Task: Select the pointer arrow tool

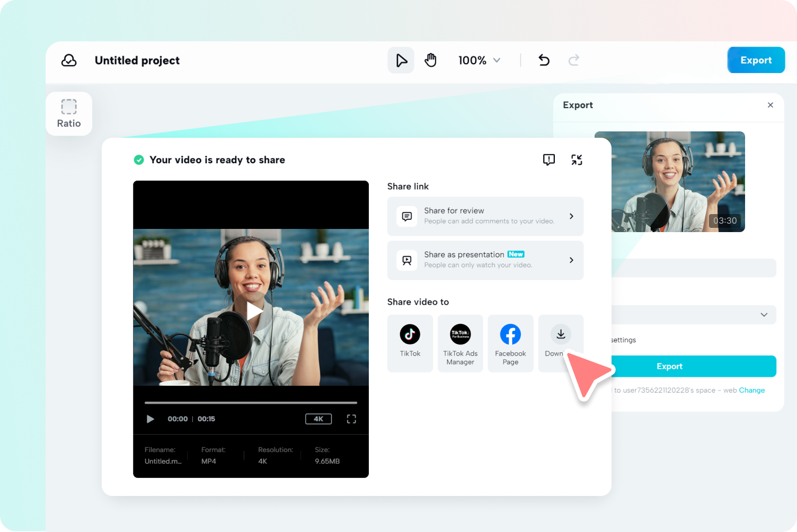Action: click(401, 60)
